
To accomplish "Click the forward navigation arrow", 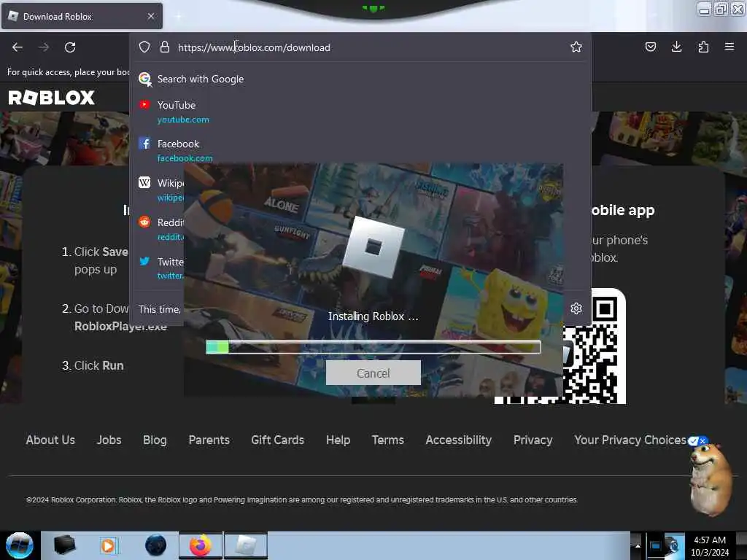I will (44, 47).
